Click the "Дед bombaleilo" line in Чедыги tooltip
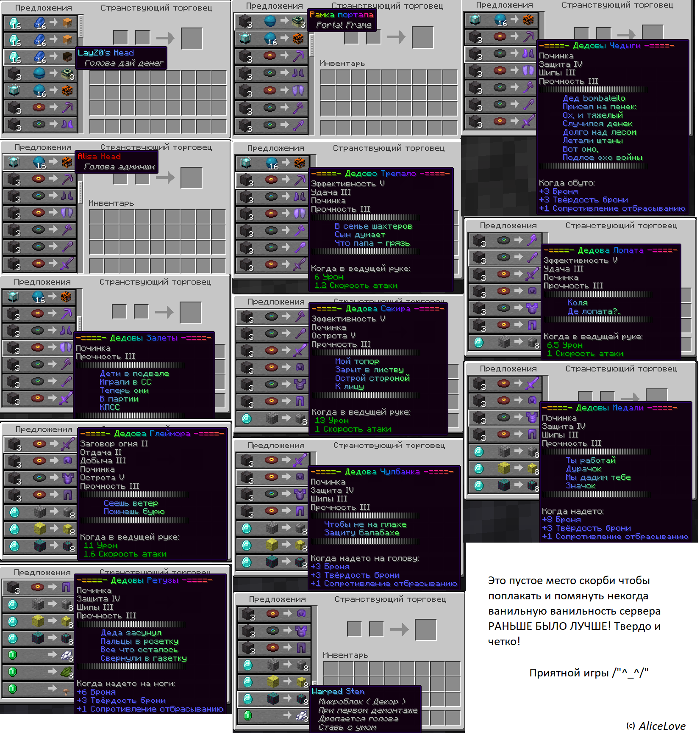Screen dimensions: 700x737 (x=594, y=98)
